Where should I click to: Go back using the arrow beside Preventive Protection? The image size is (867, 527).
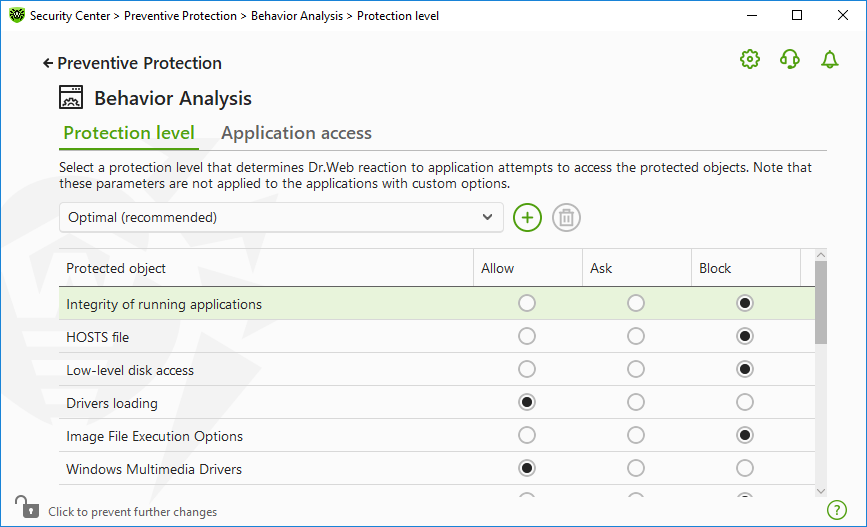coord(48,64)
